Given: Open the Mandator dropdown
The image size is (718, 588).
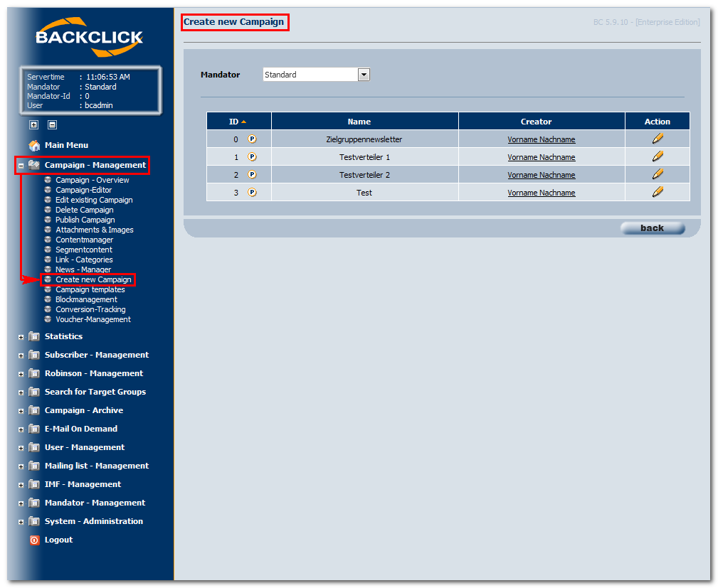Looking at the screenshot, I should pos(364,75).
